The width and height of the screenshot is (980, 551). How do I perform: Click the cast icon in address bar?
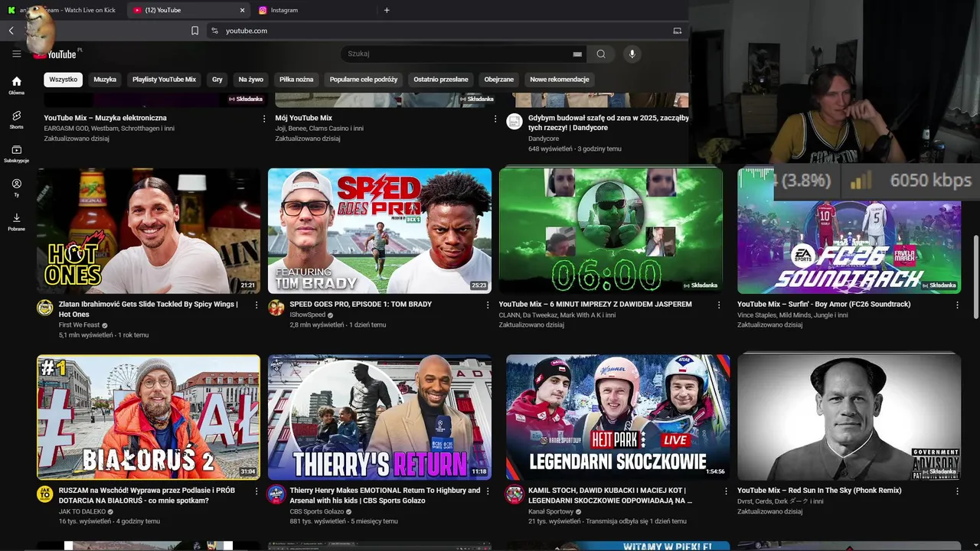click(677, 31)
